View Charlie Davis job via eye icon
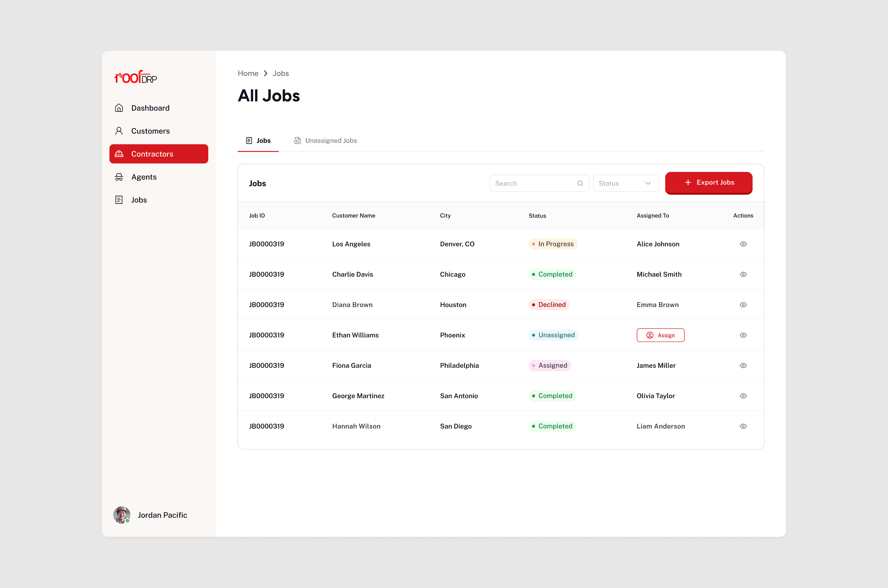The width and height of the screenshot is (888, 588). [743, 275]
